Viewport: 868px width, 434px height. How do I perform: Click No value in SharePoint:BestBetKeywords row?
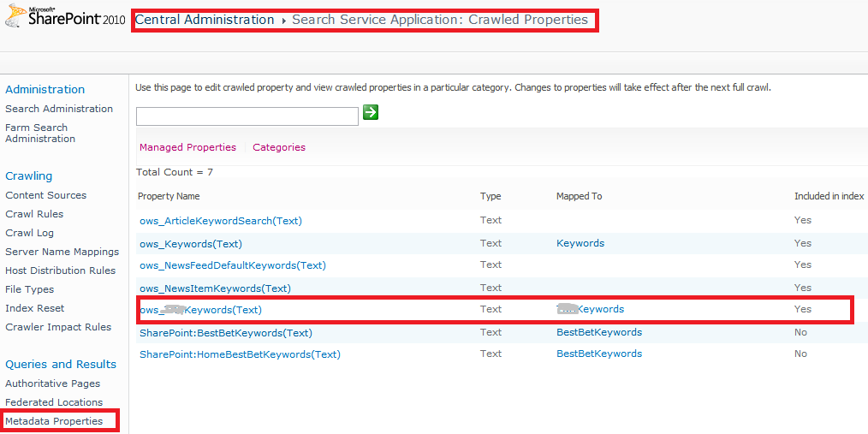click(x=800, y=332)
